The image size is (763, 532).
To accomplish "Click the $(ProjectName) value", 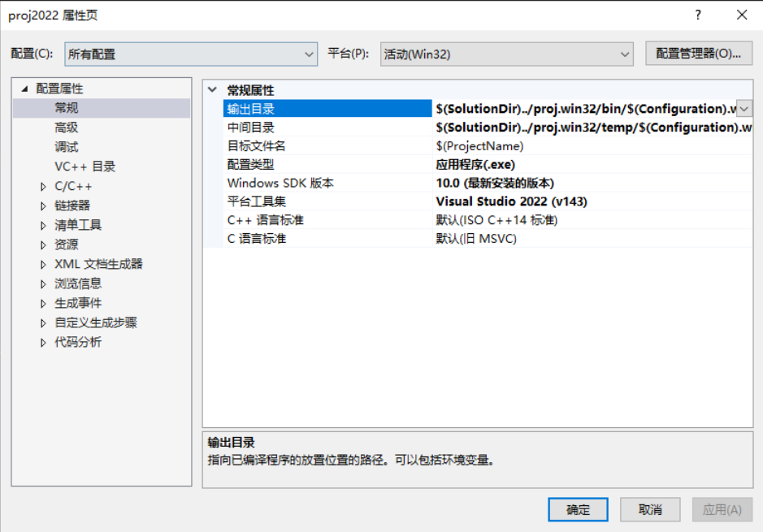I will 479,146.
